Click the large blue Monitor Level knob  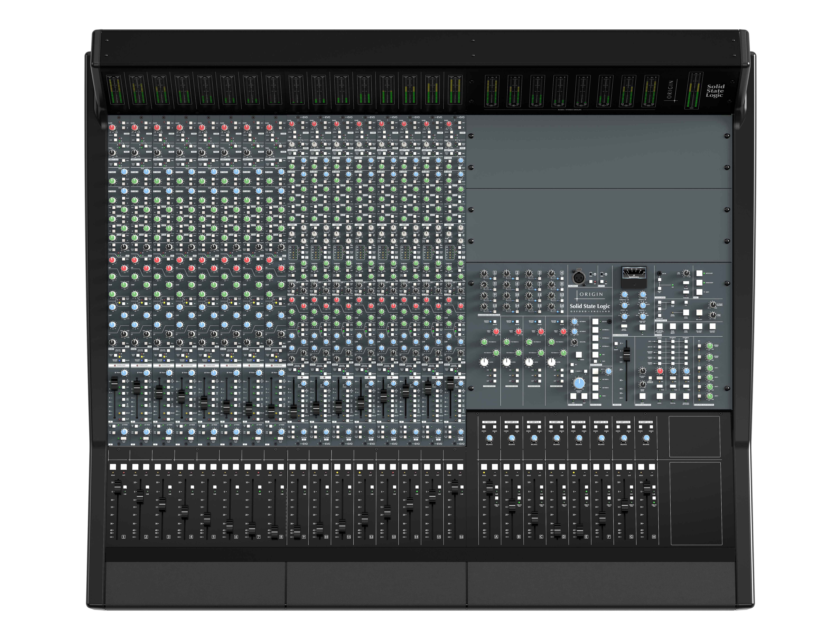[579, 383]
